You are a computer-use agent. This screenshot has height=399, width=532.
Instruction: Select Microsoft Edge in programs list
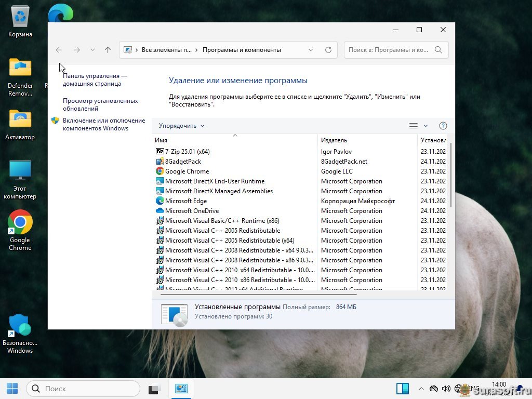coord(185,201)
